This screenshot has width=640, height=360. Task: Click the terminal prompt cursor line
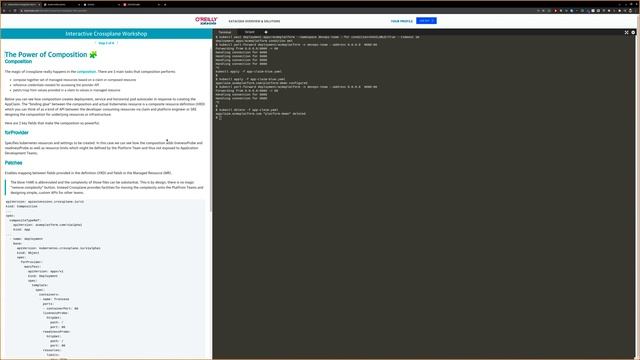pyautogui.click(x=219, y=118)
